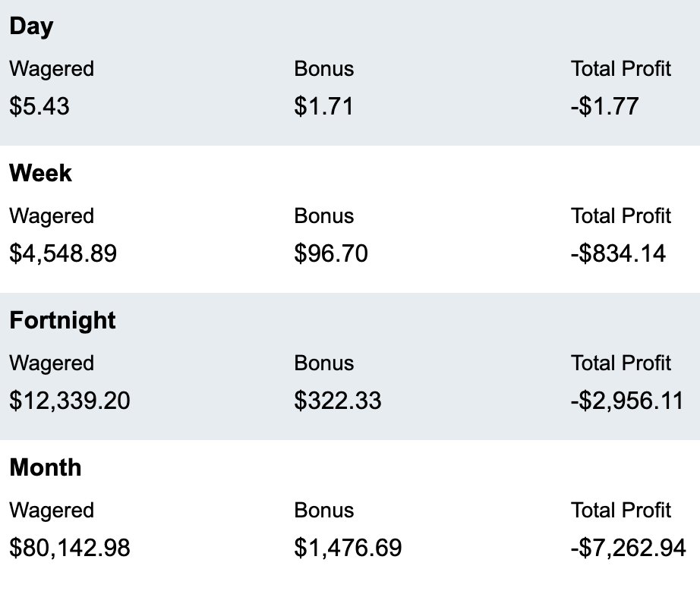The height and width of the screenshot is (613, 700).
Task: Click the Week wagered amount $4,548.89
Action: [x=63, y=253]
